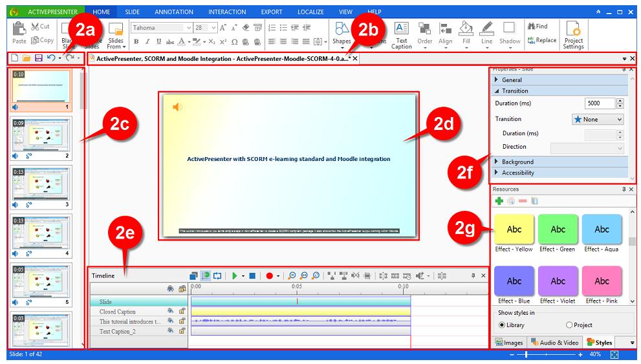Toggle lock for all timeline tracks in the header

click(182, 289)
